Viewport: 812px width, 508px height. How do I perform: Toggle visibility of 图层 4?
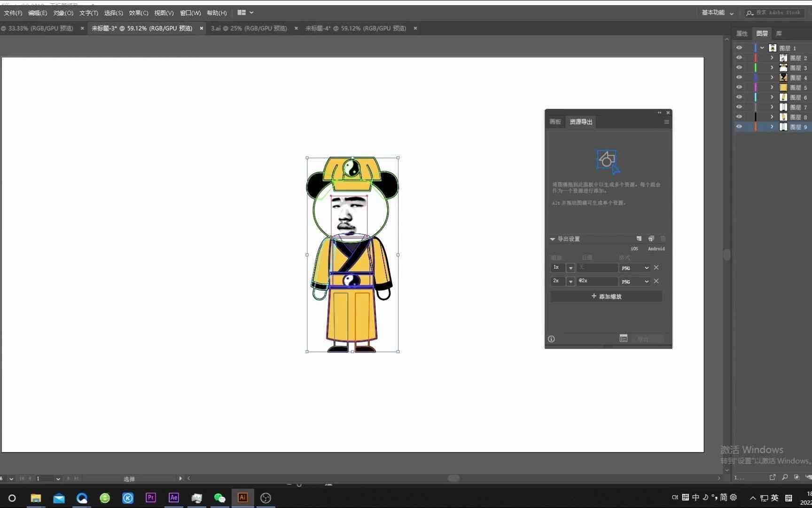[739, 78]
